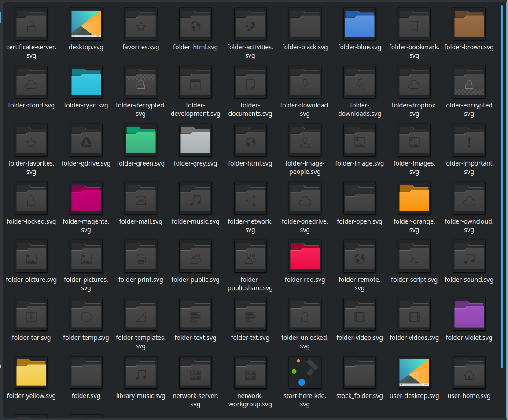Click the vertical scrollbar handle
The width and height of the screenshot is (508, 420).
point(502,187)
